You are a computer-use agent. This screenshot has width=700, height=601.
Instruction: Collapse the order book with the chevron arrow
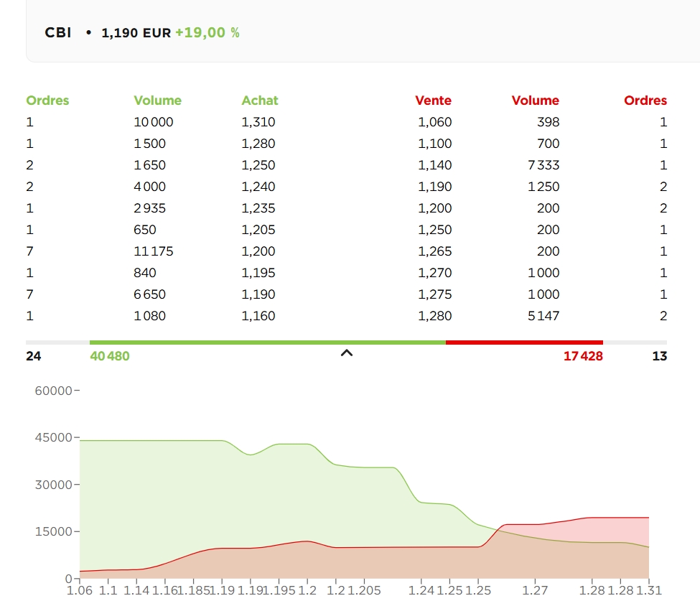(x=347, y=353)
